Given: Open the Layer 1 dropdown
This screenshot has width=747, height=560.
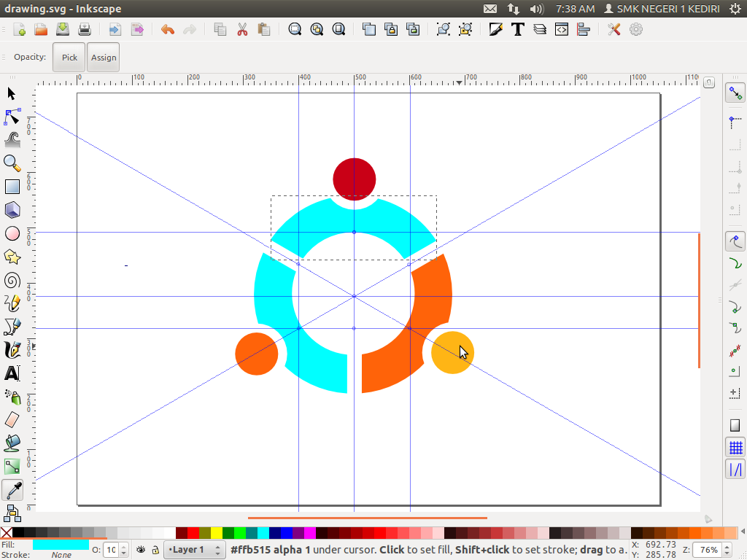Looking at the screenshot, I should 194,550.
